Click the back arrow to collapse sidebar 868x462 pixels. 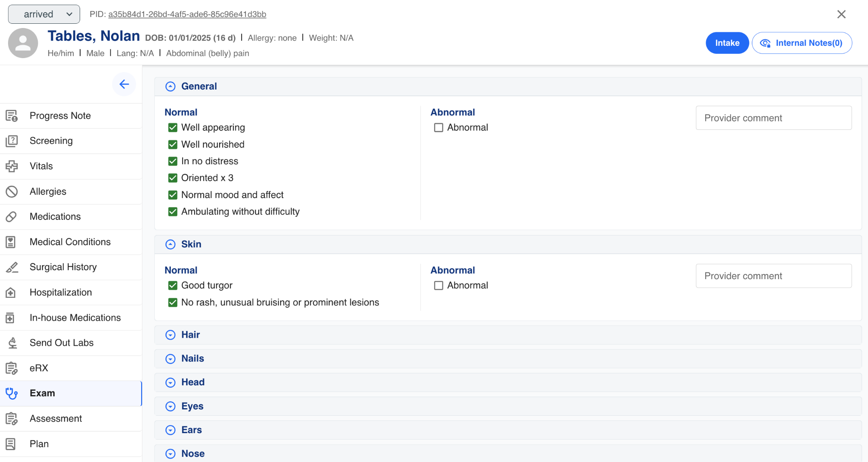124,84
